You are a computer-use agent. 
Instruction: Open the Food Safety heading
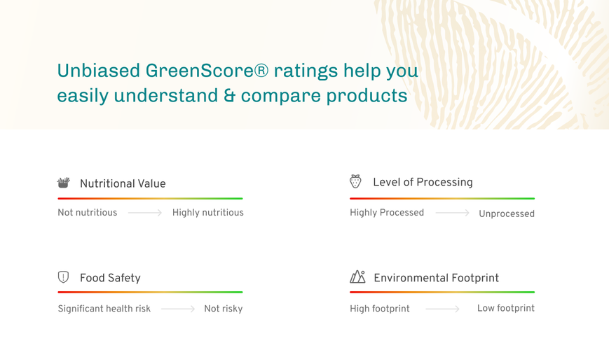110,278
